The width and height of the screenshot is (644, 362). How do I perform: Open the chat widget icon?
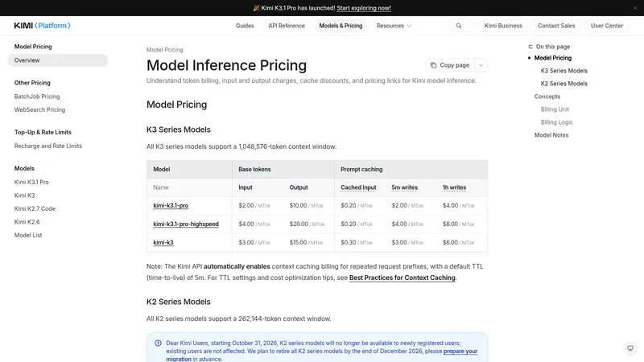coord(630,348)
